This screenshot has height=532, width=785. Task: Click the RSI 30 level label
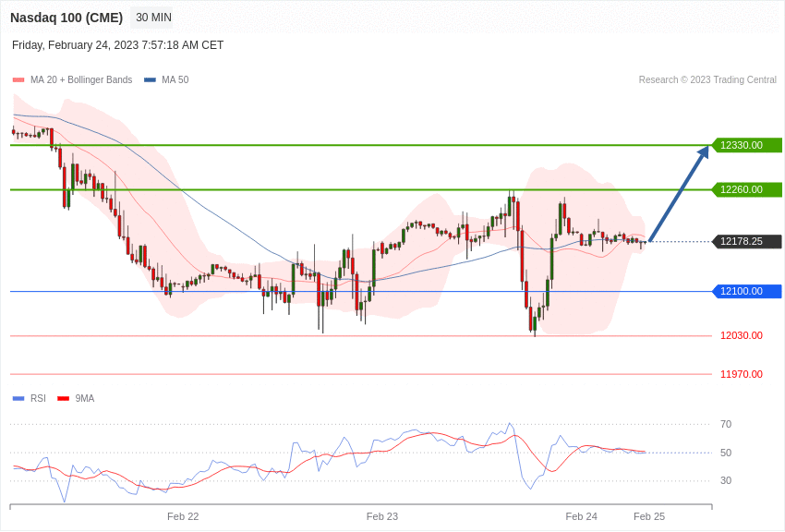726,480
